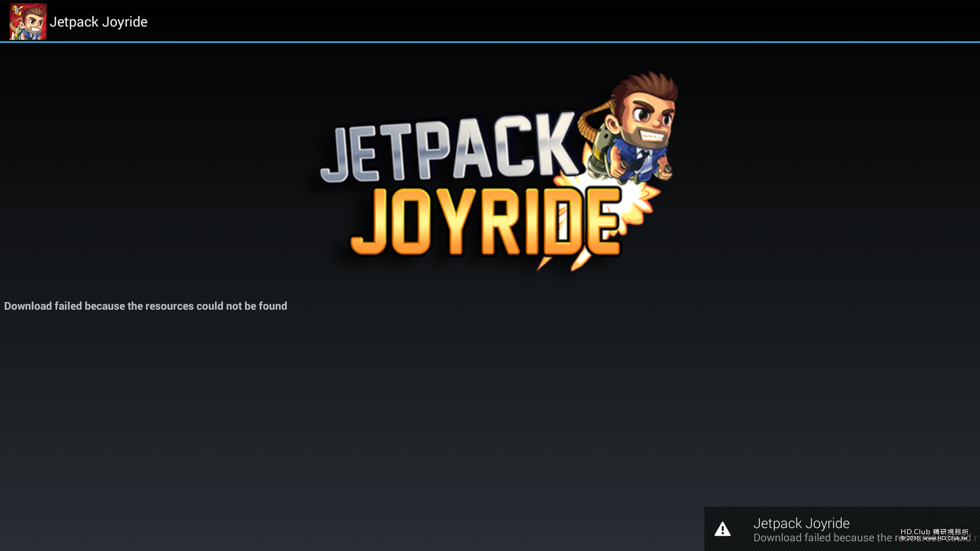
Task: Click the Jetpack Joyride title bar text
Action: coord(99,22)
